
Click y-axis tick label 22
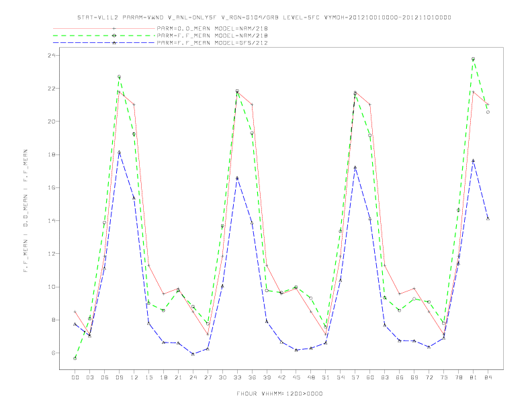click(51, 89)
